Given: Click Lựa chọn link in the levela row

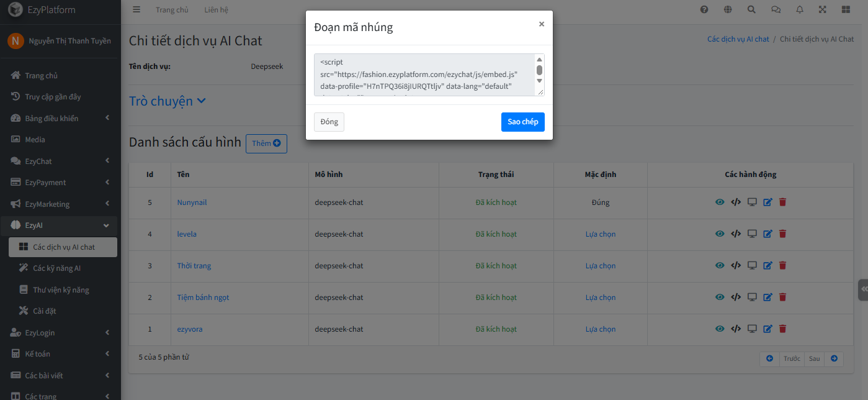Looking at the screenshot, I should coord(601,234).
